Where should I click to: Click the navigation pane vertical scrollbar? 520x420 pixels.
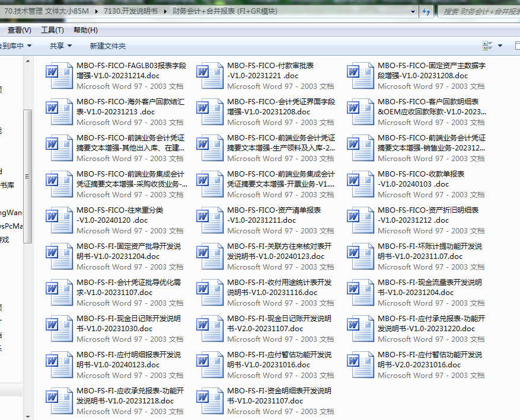click(x=28, y=178)
